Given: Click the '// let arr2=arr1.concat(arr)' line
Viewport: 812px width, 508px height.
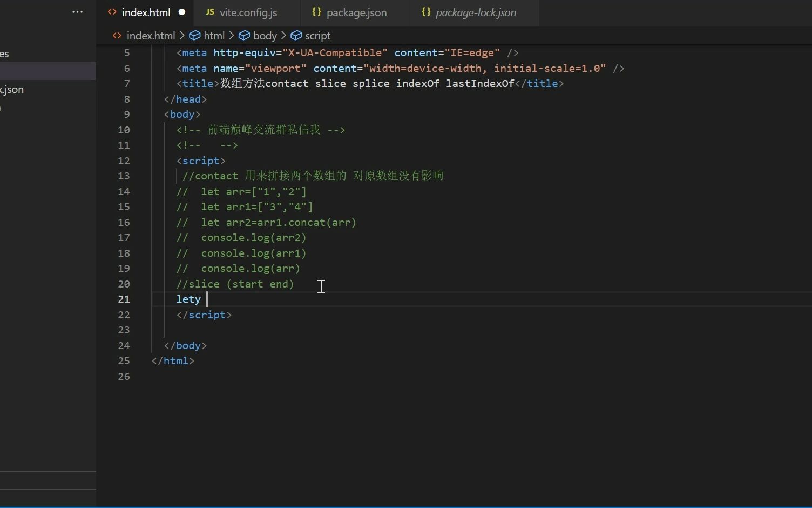Looking at the screenshot, I should [x=266, y=223].
